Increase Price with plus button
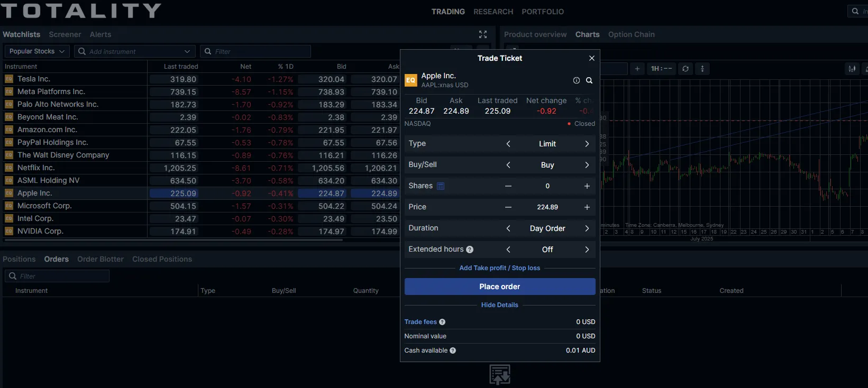The image size is (868, 388). (587, 207)
